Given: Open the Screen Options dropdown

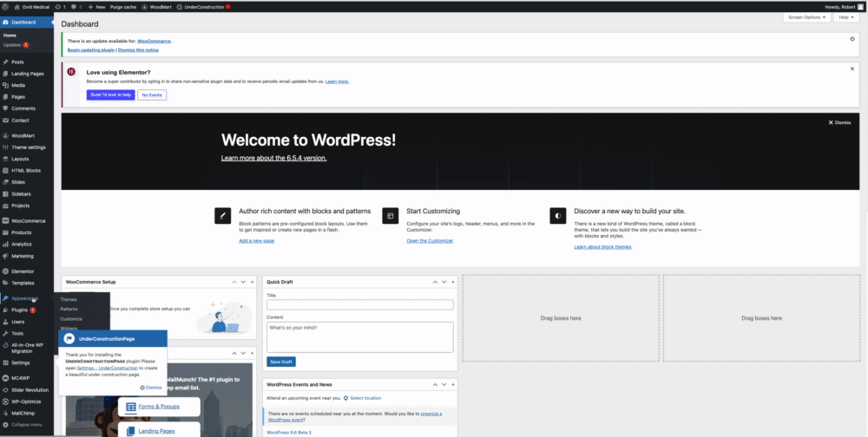Looking at the screenshot, I should point(806,17).
